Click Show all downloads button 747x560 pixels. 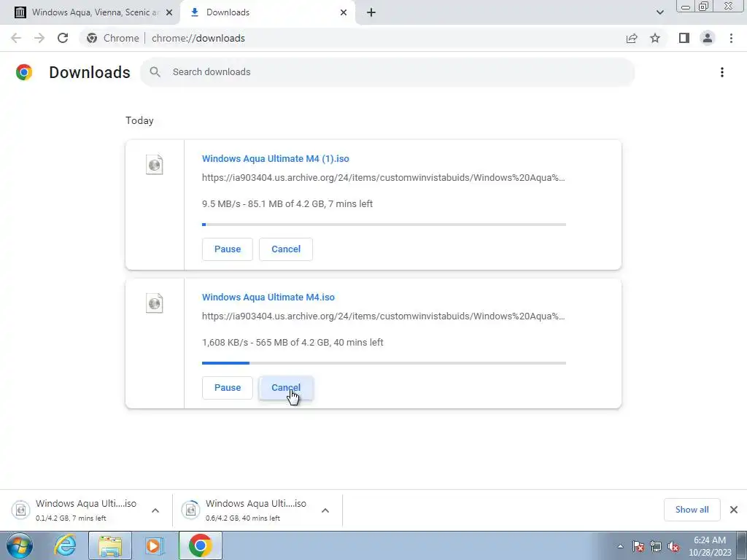[692, 510]
